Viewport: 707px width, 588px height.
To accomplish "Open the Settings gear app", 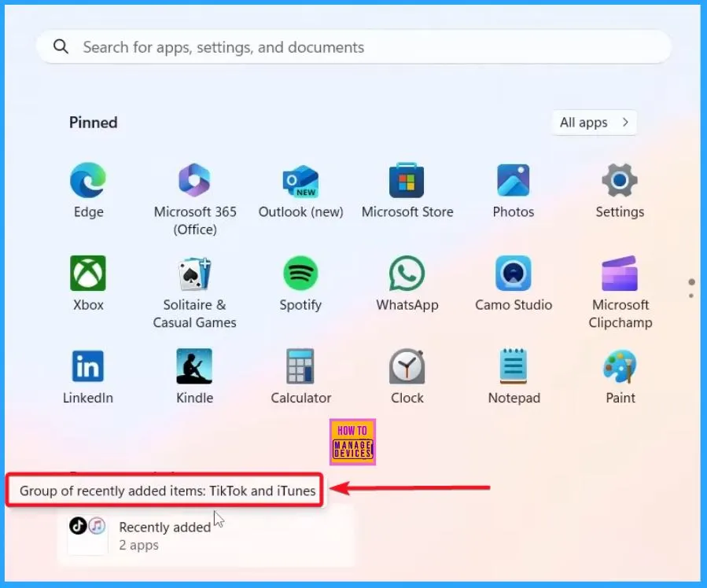I will pos(620,192).
